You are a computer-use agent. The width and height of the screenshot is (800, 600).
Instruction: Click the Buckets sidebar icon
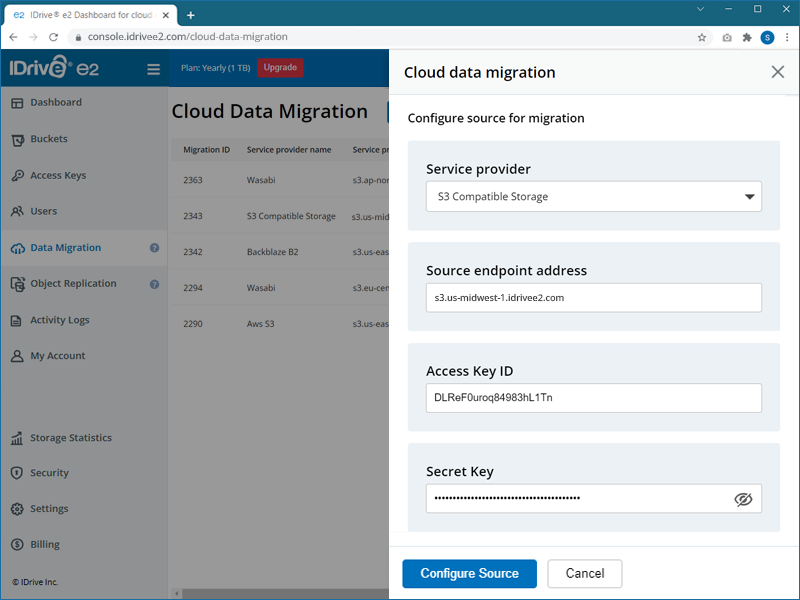(17, 140)
